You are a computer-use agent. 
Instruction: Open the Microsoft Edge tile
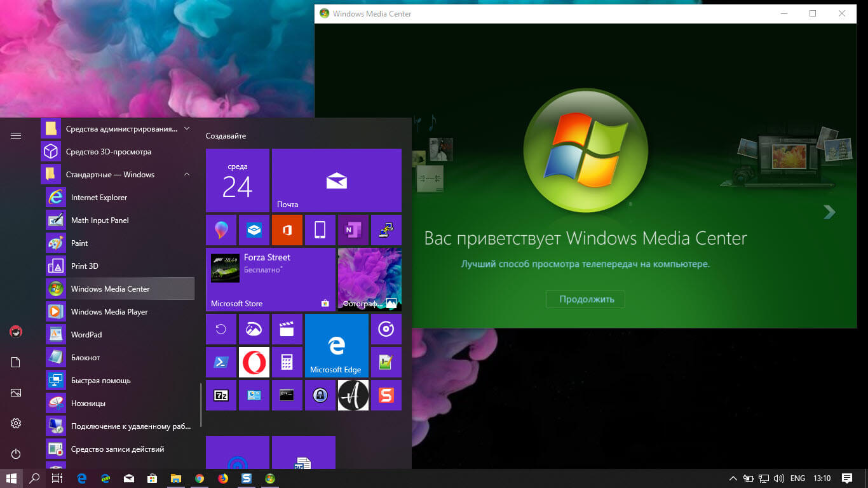[337, 346]
